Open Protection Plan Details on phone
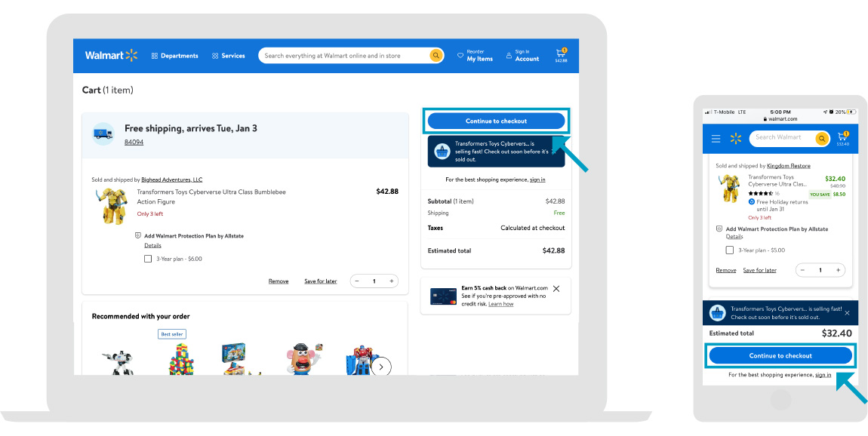 click(734, 236)
